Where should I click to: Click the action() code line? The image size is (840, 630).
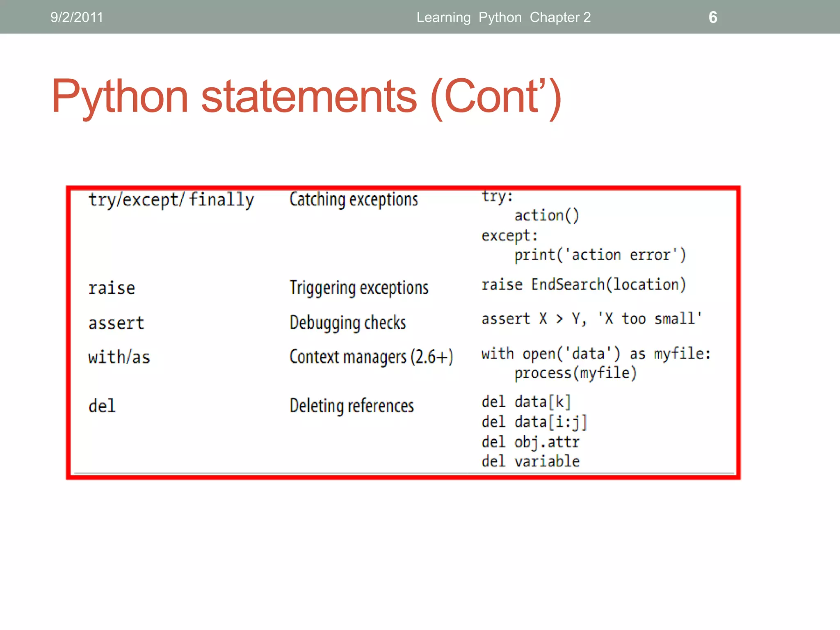[x=546, y=216]
